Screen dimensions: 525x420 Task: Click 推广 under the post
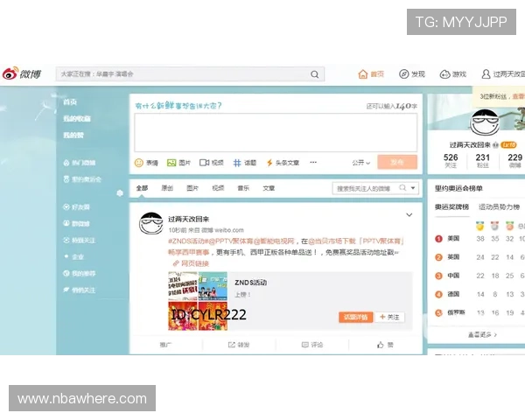point(165,345)
